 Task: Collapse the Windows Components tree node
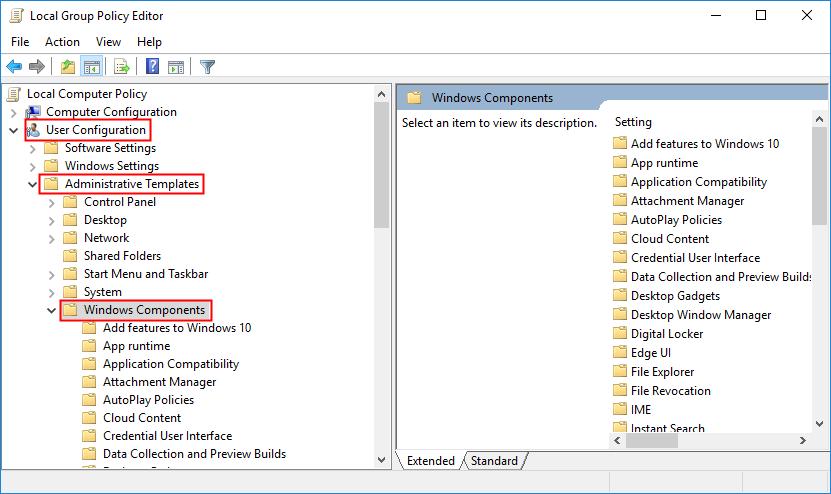pyautogui.click(x=51, y=310)
